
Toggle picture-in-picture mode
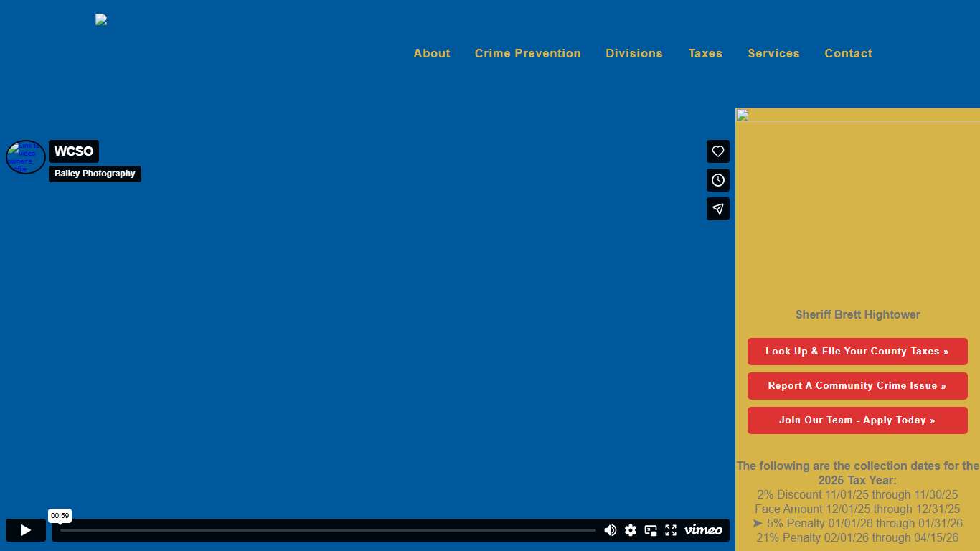pyautogui.click(x=651, y=530)
